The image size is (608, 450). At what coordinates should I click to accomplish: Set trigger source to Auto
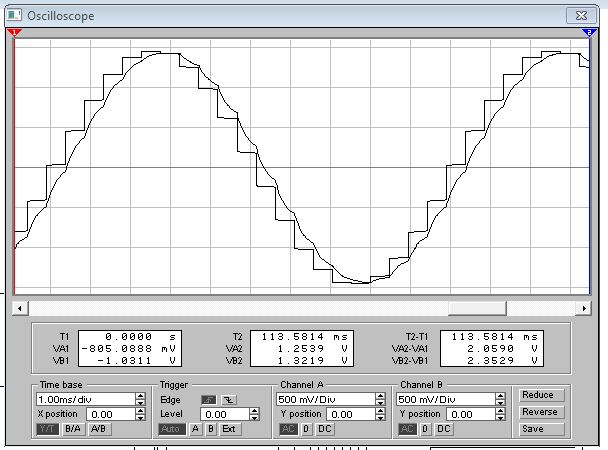pyautogui.click(x=171, y=429)
